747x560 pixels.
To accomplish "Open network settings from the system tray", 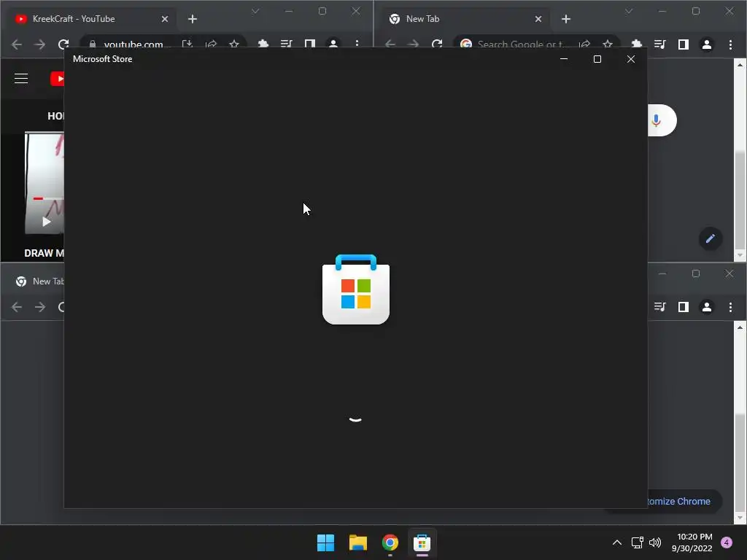I will [637, 542].
